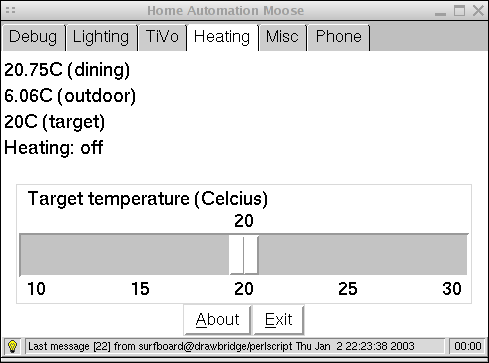The height and width of the screenshot is (363, 489).
Task: Click the lightbulb status icon
Action: point(12,347)
